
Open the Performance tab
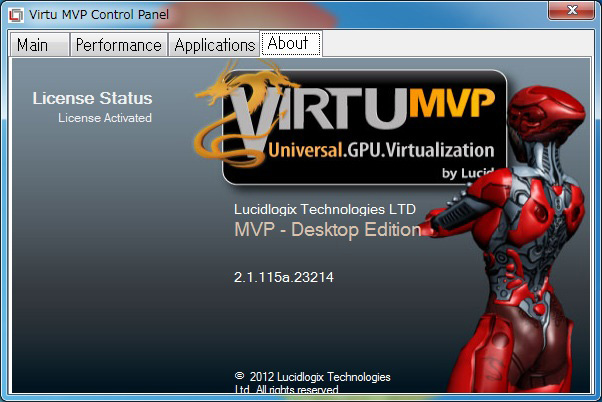pos(119,45)
